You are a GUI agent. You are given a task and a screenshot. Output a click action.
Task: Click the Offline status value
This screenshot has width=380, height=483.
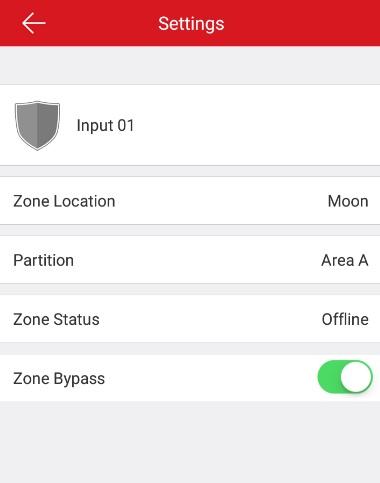pyautogui.click(x=345, y=319)
